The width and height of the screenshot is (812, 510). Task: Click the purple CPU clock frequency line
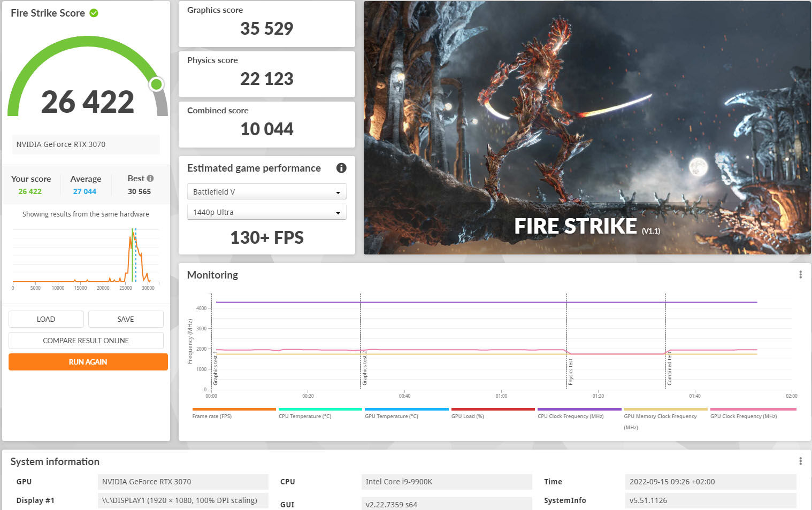[486, 302]
